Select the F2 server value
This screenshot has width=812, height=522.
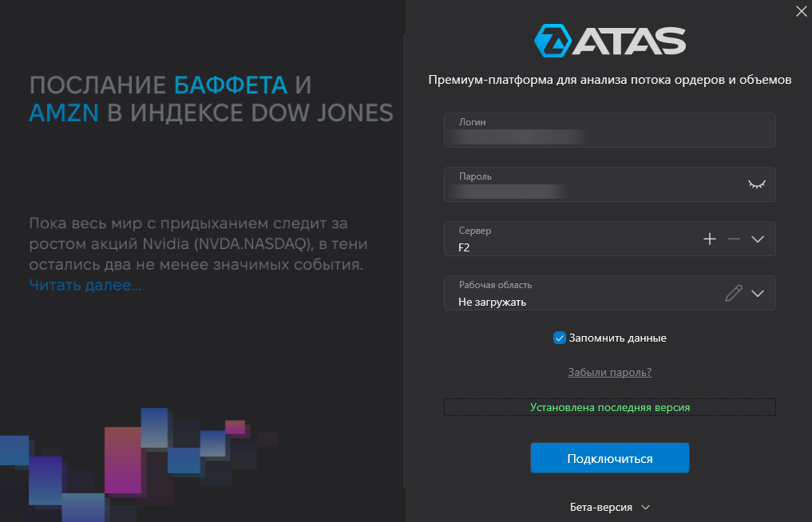point(464,247)
